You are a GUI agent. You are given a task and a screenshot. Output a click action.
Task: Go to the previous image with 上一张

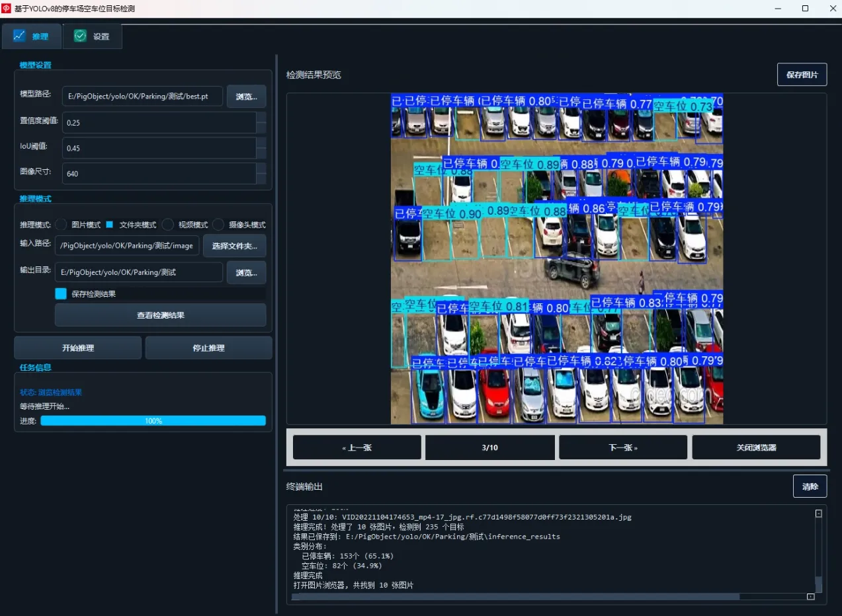click(357, 447)
